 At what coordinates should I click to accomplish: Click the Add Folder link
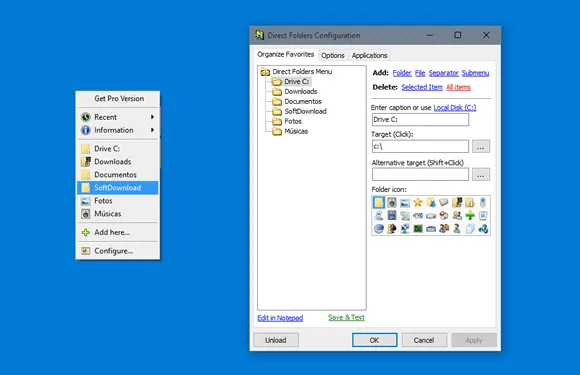point(402,73)
